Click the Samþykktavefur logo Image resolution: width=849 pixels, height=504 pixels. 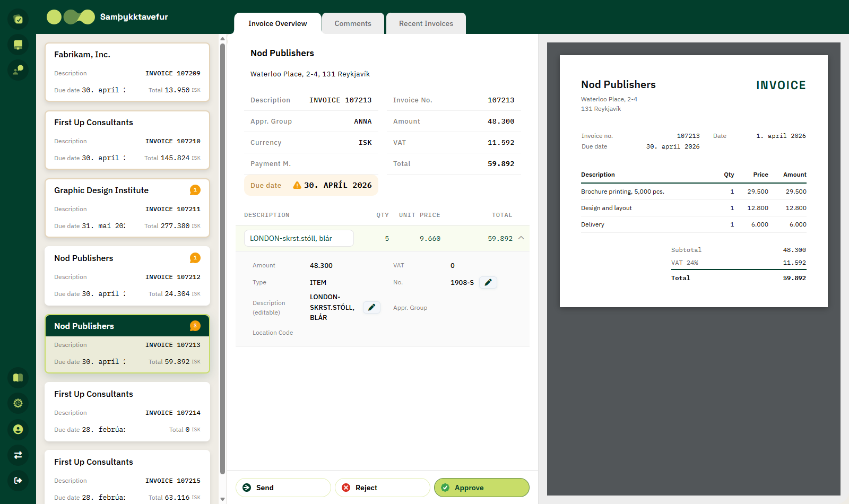pos(107,17)
